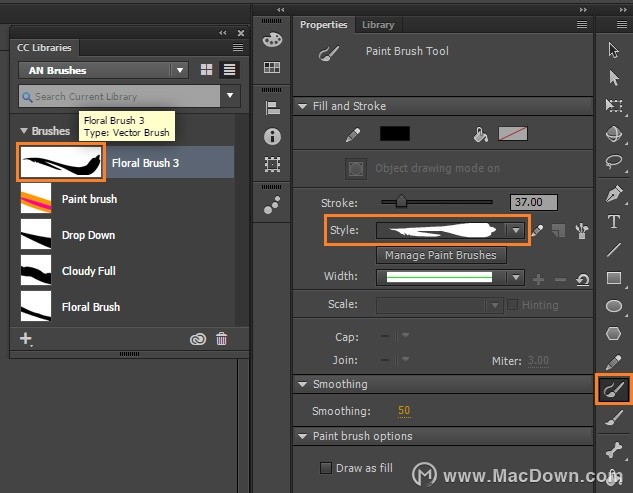
Task: Collapse the Brushes group triangle
Action: point(24,131)
